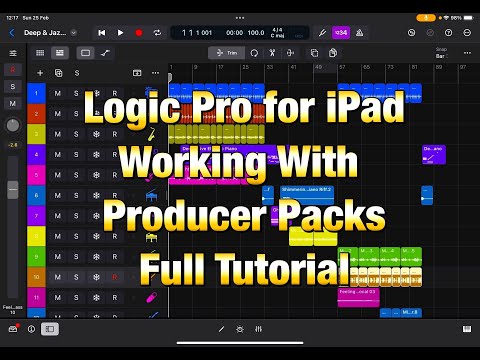Freeze track 3 with the snowflake
Screen dimensions: 480x360
pos(96,134)
